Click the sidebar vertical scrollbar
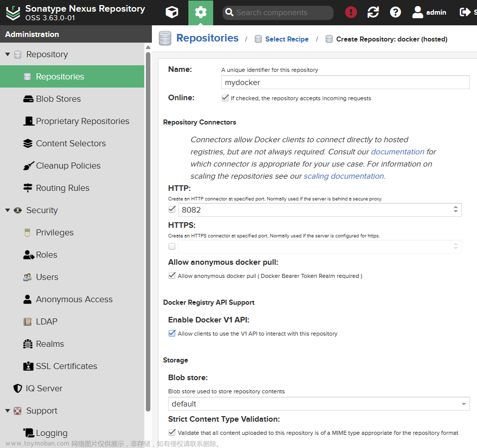This screenshot has height=448, width=477. 148,232
